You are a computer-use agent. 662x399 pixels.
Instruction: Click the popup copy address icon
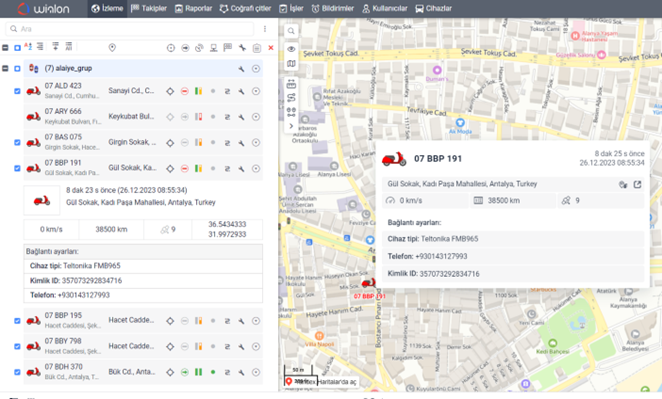(623, 185)
